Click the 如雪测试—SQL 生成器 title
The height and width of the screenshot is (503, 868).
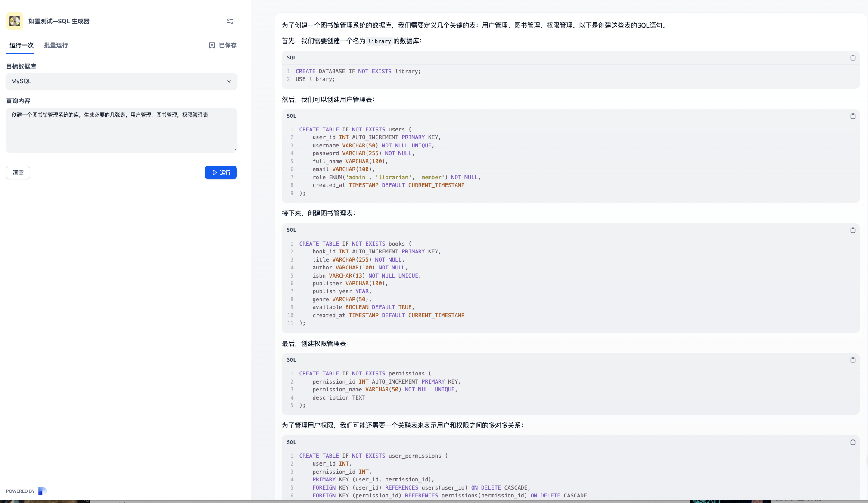pyautogui.click(x=59, y=21)
